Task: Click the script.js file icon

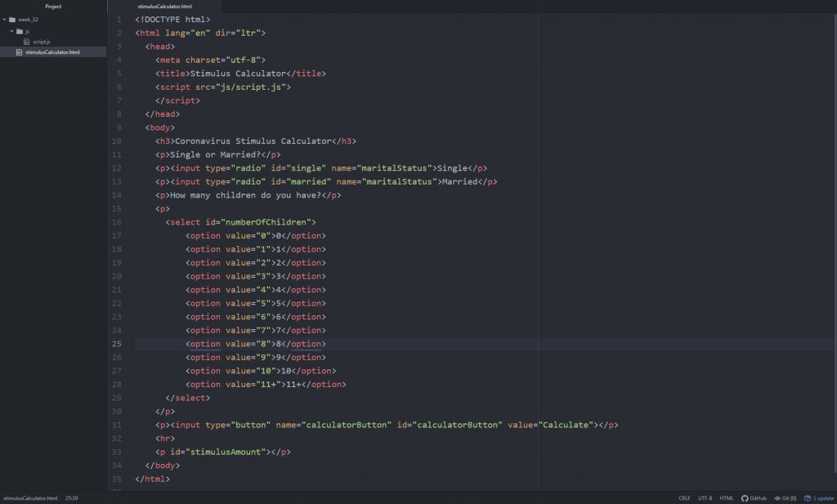Action: 27,42
